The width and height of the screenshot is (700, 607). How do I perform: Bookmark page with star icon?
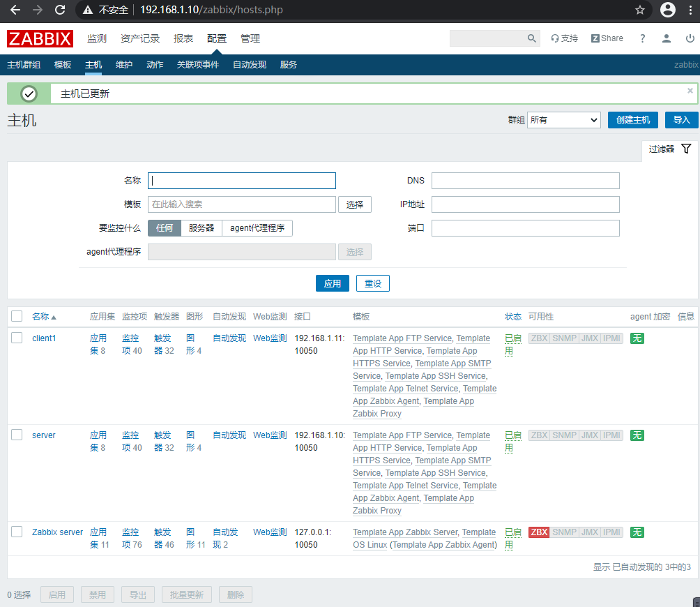[x=640, y=10]
